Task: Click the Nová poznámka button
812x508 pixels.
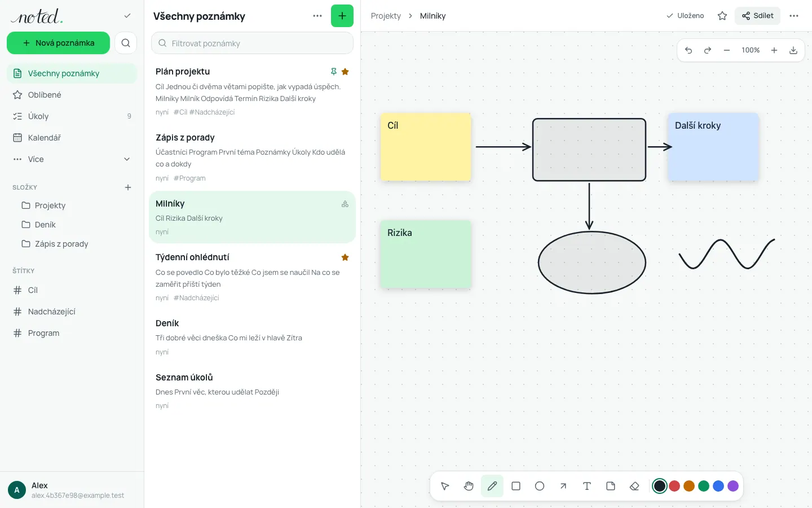Action: (58, 43)
